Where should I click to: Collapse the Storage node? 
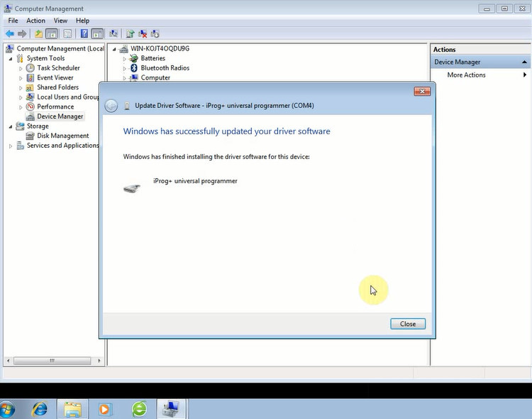pos(11,126)
